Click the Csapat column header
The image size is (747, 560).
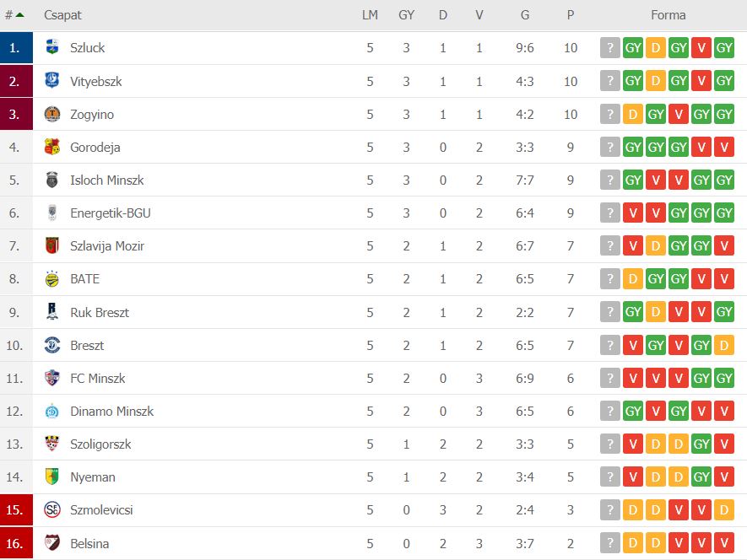point(63,15)
